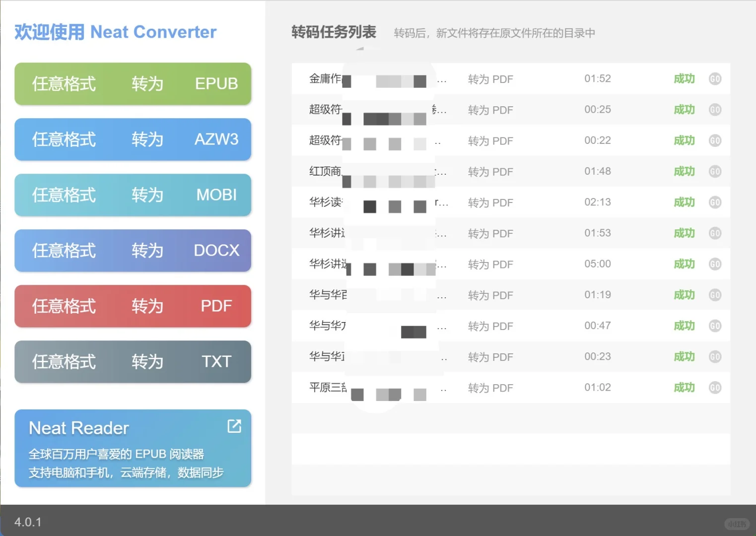Convert any format to AZW3
The width and height of the screenshot is (756, 536).
133,139
